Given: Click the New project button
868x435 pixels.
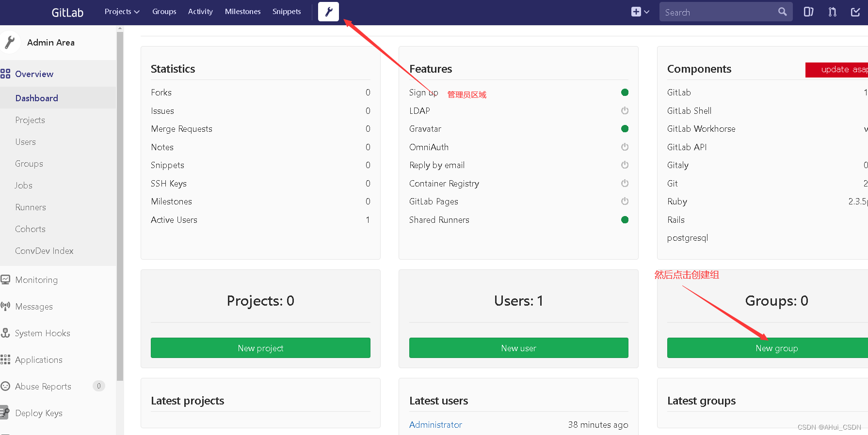Looking at the screenshot, I should (260, 348).
